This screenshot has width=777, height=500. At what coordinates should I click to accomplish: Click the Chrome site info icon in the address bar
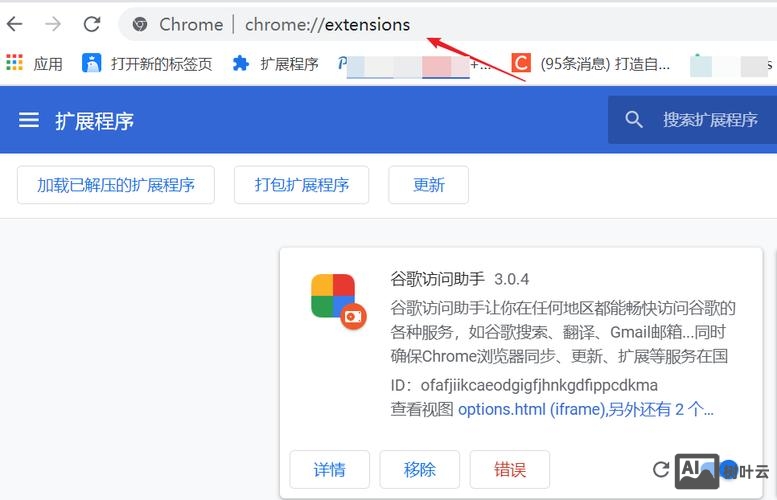point(140,24)
